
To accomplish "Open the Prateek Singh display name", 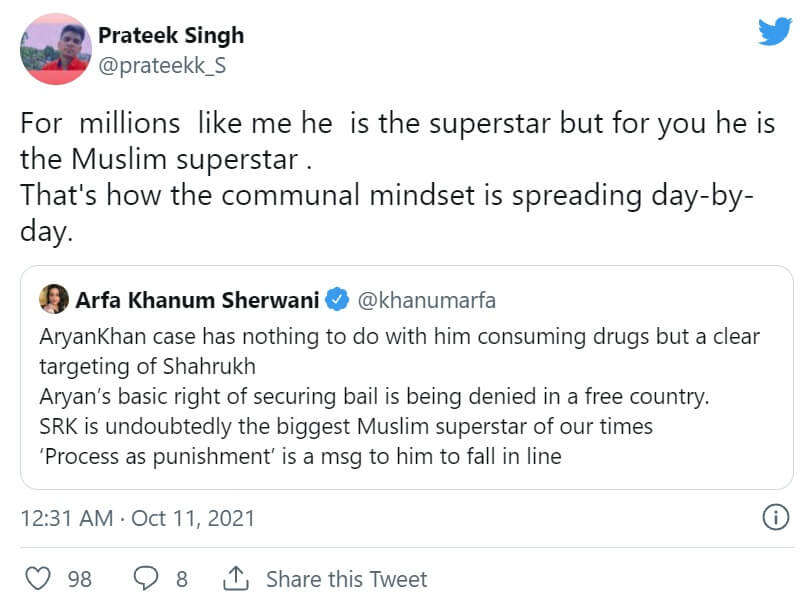I will coord(170,35).
